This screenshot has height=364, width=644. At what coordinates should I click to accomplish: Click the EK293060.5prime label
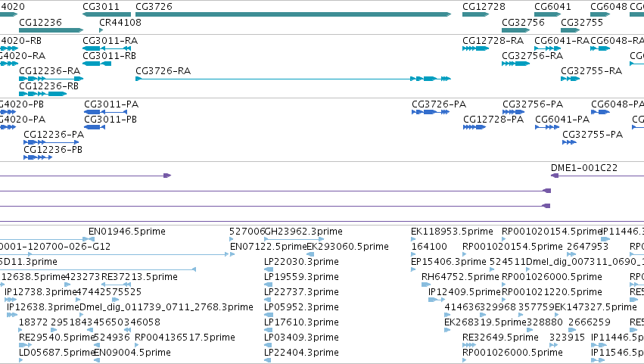coord(348,247)
